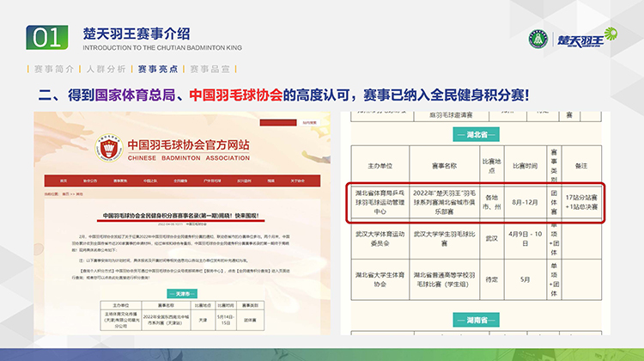Click slide title 楚天羽王赛事介绍
The image size is (644, 361).
[137, 34]
